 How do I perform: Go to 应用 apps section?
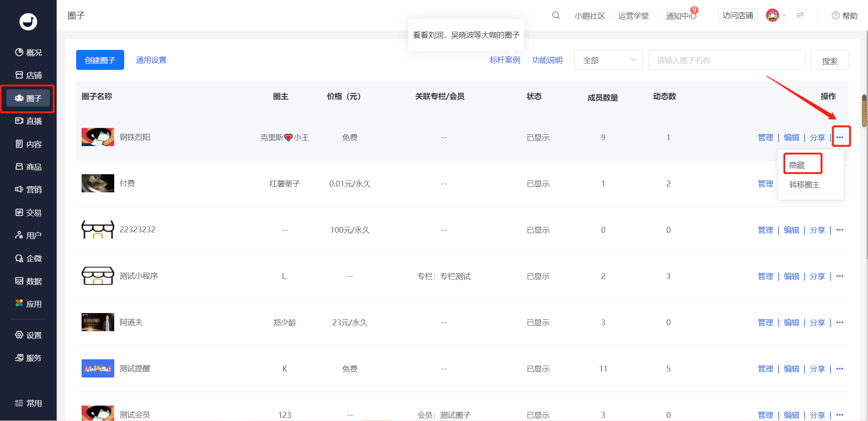(28, 304)
